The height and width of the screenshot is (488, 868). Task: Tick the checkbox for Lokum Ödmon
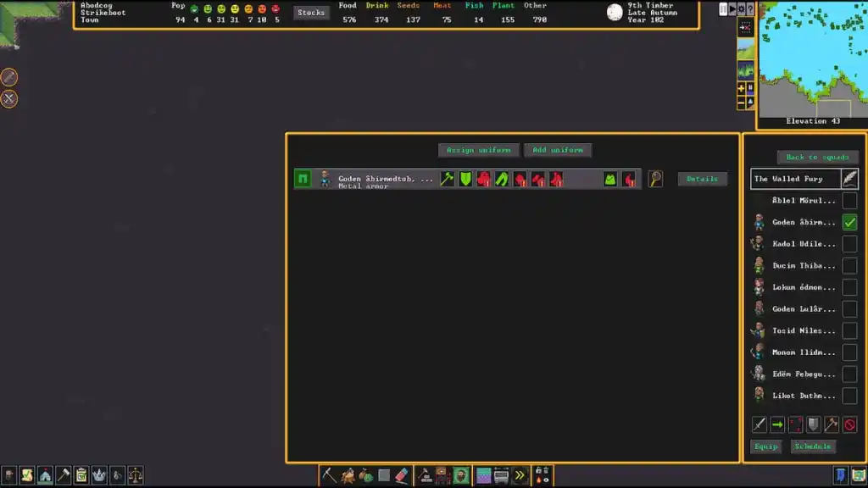pyautogui.click(x=849, y=287)
